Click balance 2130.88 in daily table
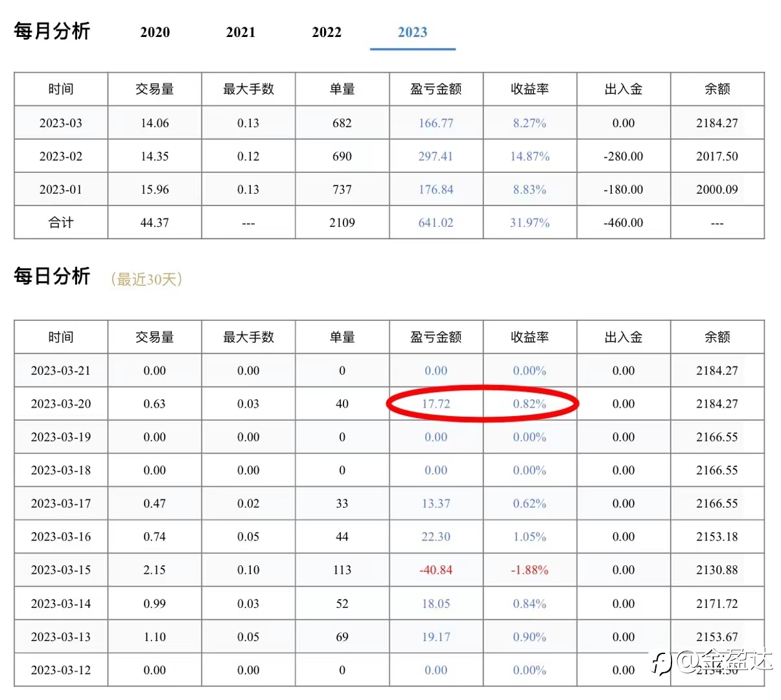The width and height of the screenshot is (781, 700). tap(717, 570)
